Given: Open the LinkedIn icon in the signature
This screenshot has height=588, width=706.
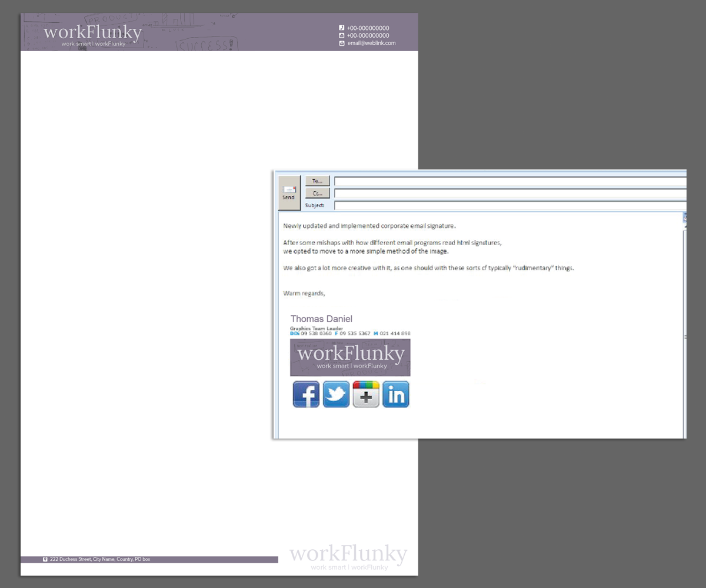Looking at the screenshot, I should point(396,394).
